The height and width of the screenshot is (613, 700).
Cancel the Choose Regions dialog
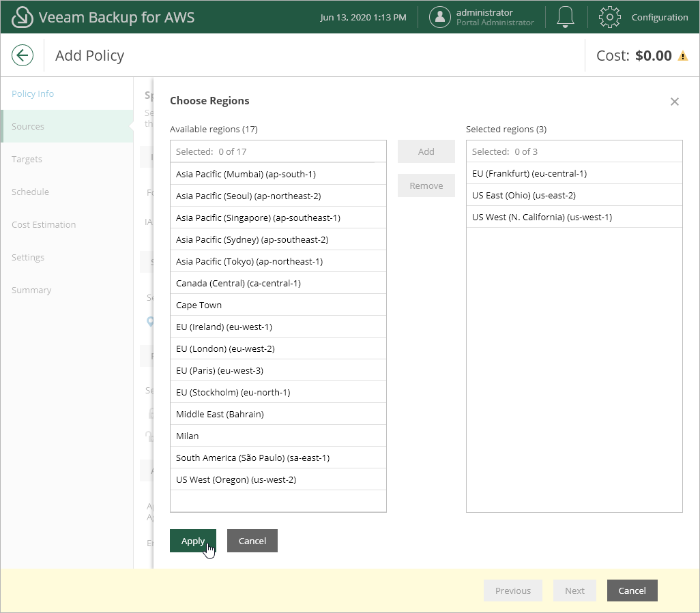(x=252, y=541)
